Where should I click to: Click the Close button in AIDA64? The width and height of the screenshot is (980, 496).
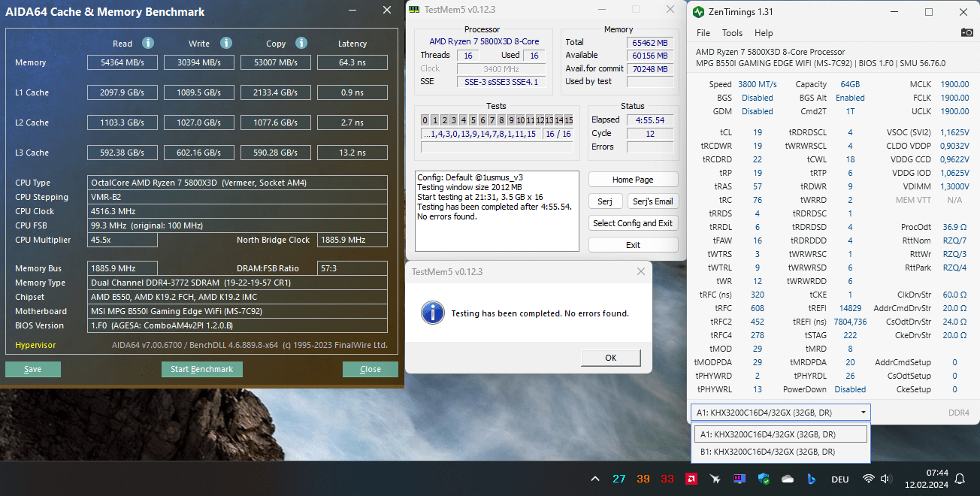[371, 369]
